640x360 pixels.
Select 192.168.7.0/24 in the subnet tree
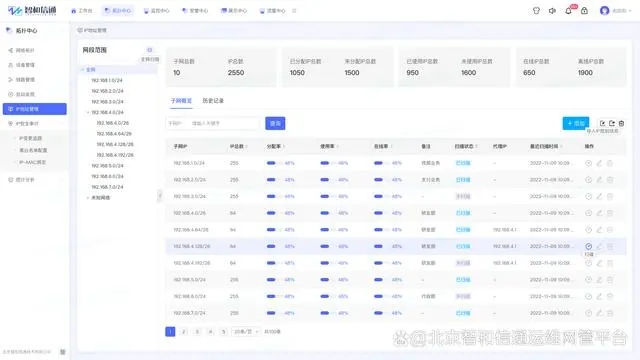tap(107, 187)
